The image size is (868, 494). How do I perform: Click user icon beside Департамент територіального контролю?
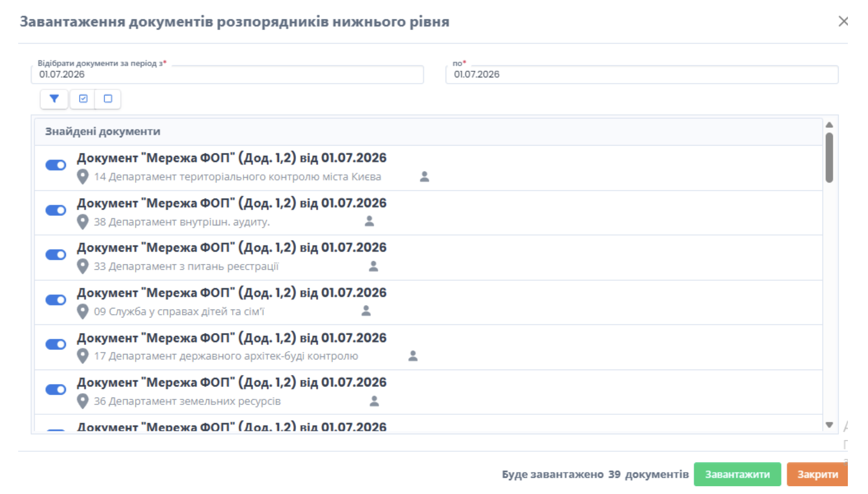(424, 177)
